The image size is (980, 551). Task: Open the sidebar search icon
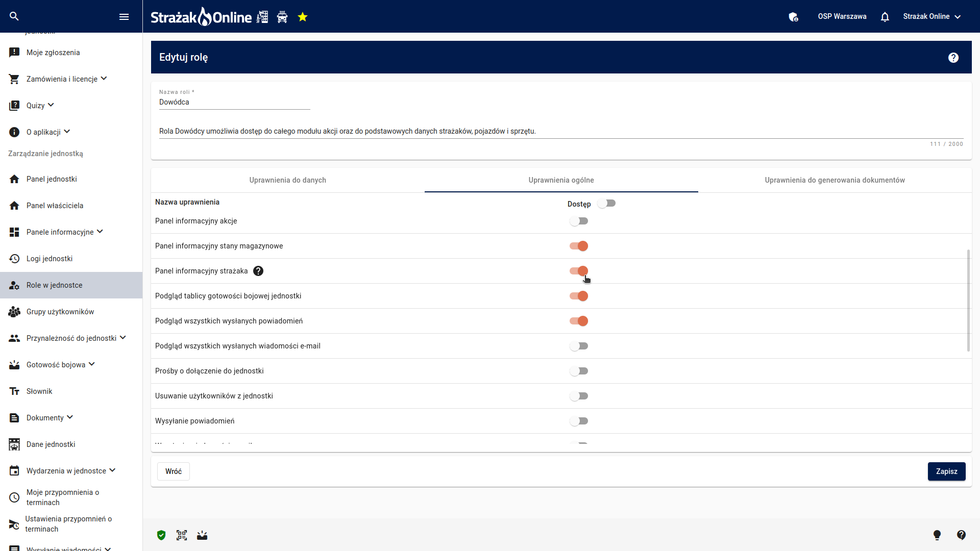pyautogui.click(x=14, y=16)
